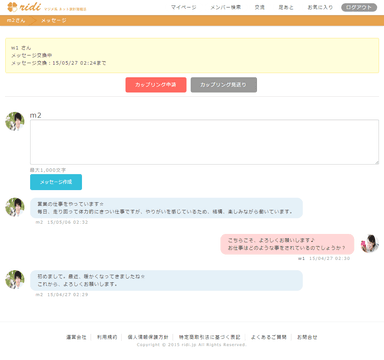Open 個人情報保護方針 in the footer

148,337
